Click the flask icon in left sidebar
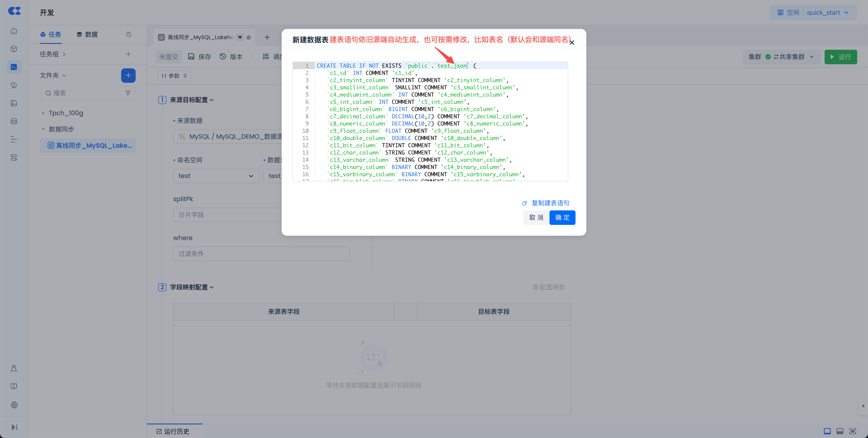868x438 pixels. (14, 368)
